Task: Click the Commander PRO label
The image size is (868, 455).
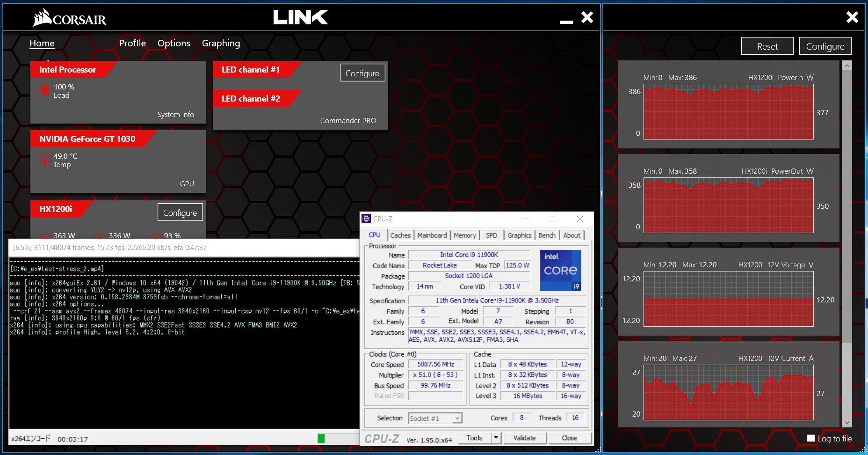Action: pyautogui.click(x=348, y=120)
